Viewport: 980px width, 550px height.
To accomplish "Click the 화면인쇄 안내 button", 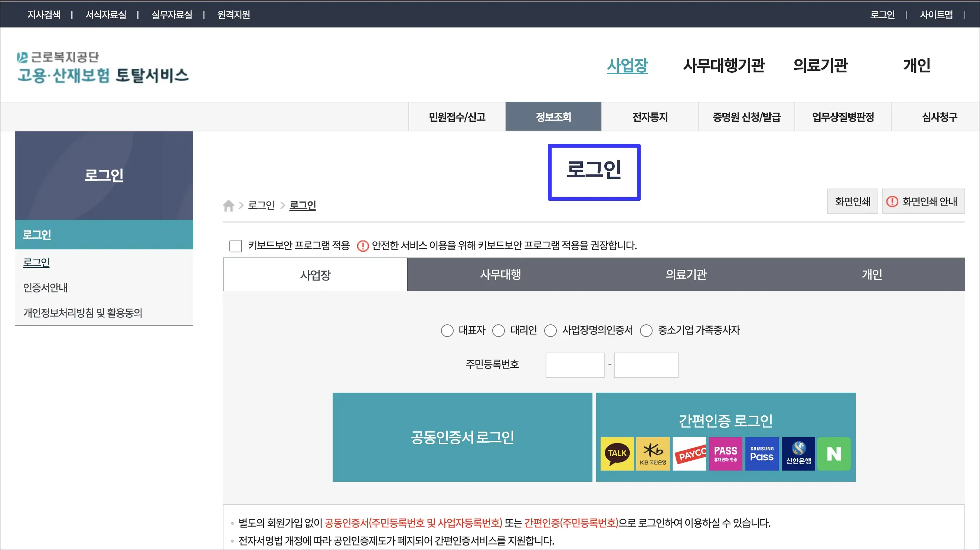I will [923, 201].
